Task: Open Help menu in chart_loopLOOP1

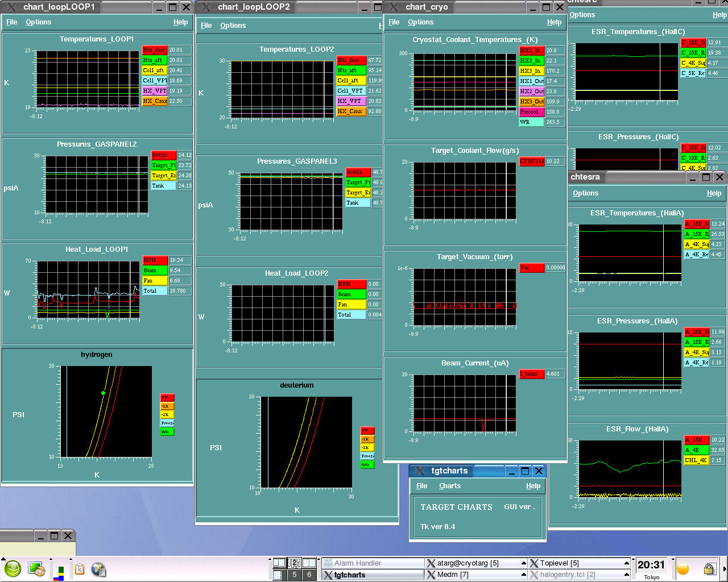Action: tap(180, 22)
